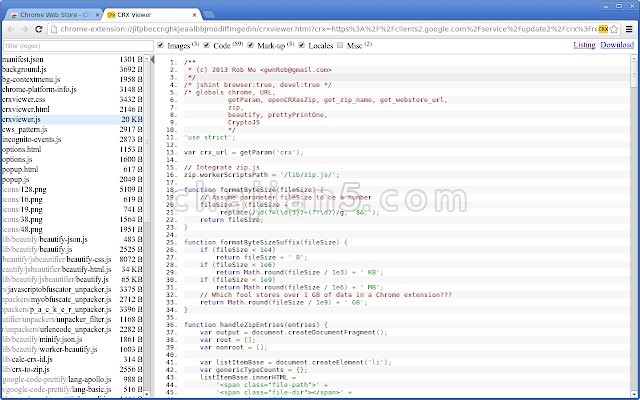Open incognito-events.js file

(72, 140)
